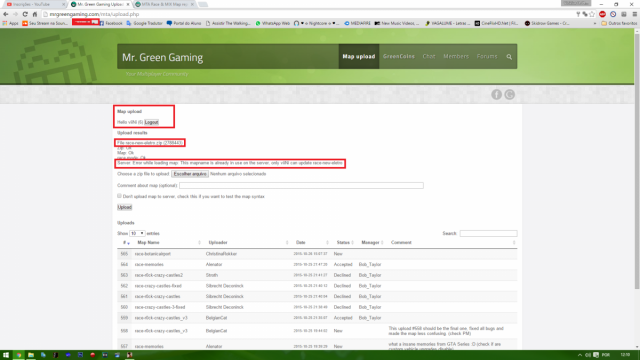Open the File Explorer taskbar icon

(31, 355)
